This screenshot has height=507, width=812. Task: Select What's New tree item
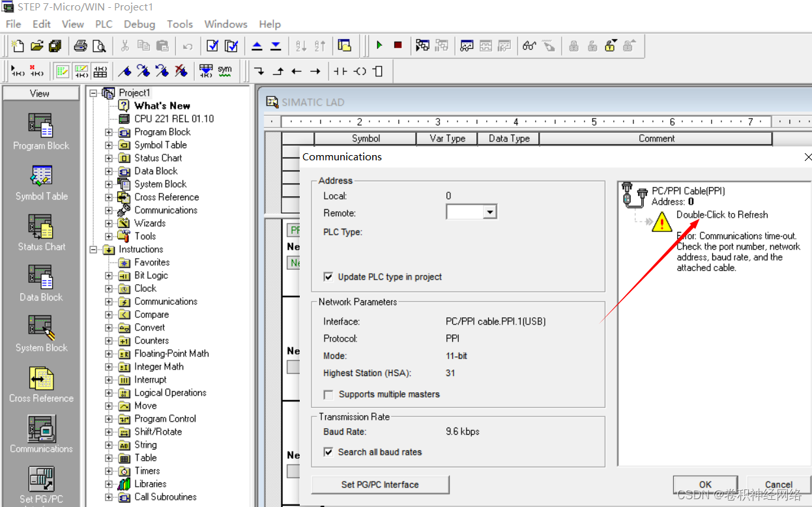[x=162, y=106]
